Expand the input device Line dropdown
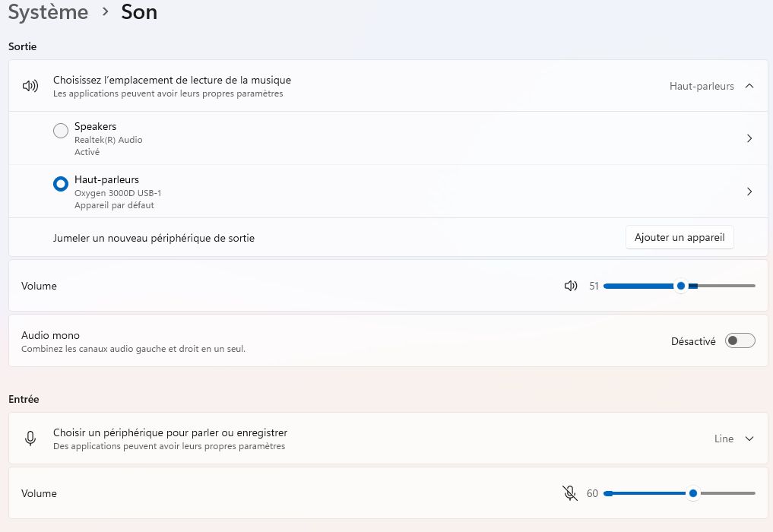Image resolution: width=773 pixels, height=532 pixels. 749,439
